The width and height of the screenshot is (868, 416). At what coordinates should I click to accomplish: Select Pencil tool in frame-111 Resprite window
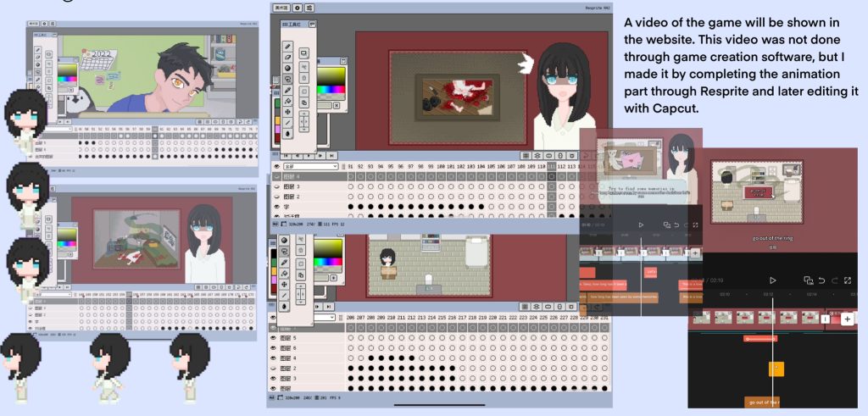tap(288, 46)
